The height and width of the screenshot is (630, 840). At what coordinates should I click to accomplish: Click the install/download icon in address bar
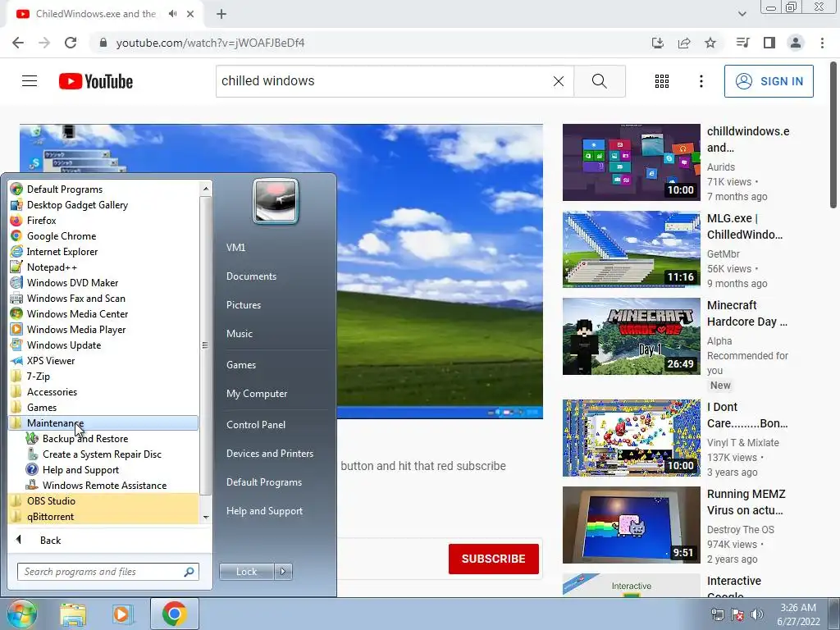(x=658, y=43)
